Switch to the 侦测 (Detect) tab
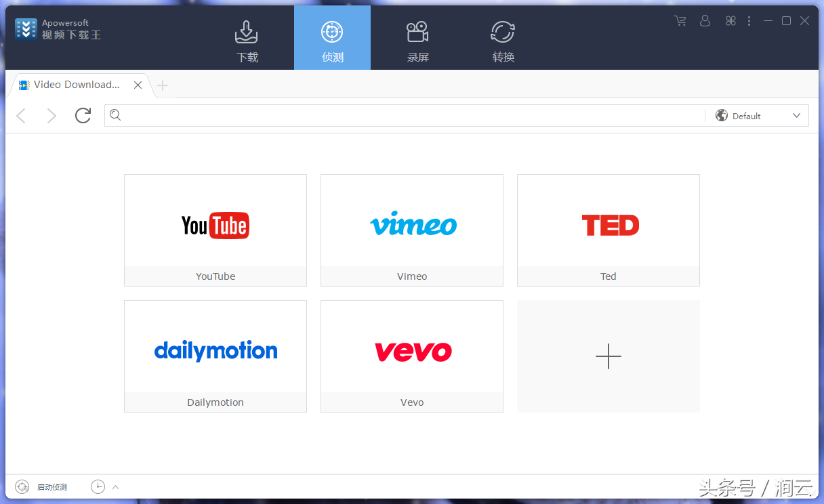 332,38
